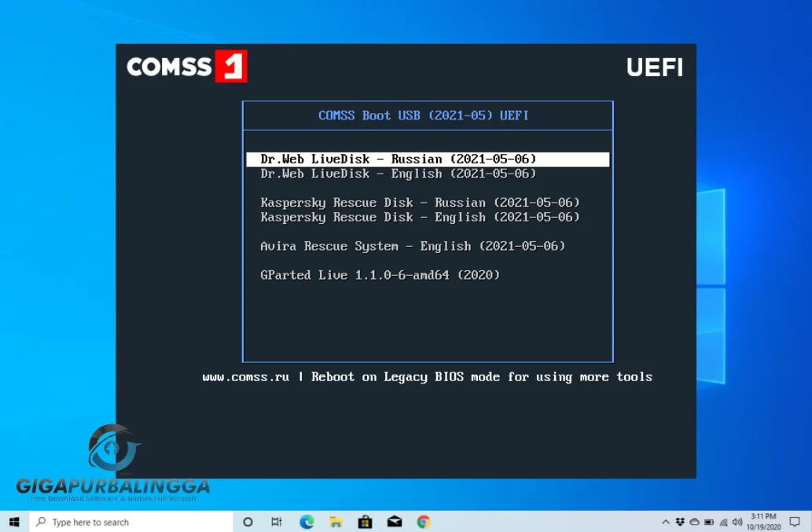
Task: Launch Microsoft Edge from the taskbar
Action: click(x=307, y=522)
